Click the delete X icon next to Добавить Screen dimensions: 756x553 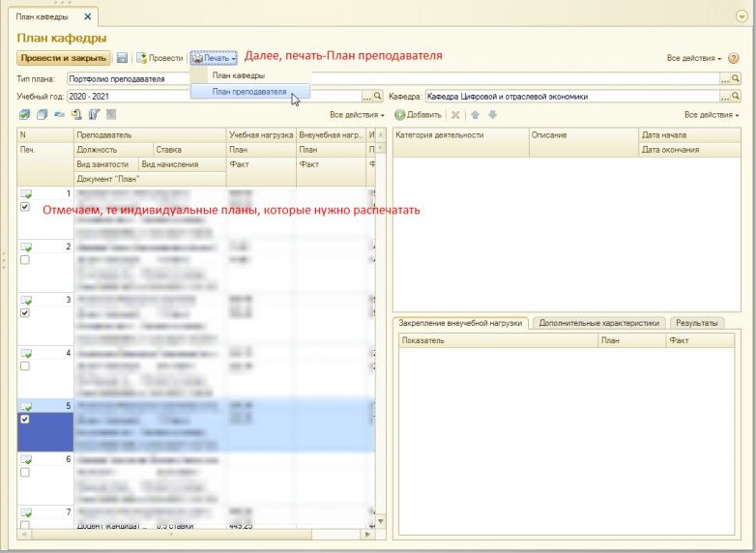455,115
